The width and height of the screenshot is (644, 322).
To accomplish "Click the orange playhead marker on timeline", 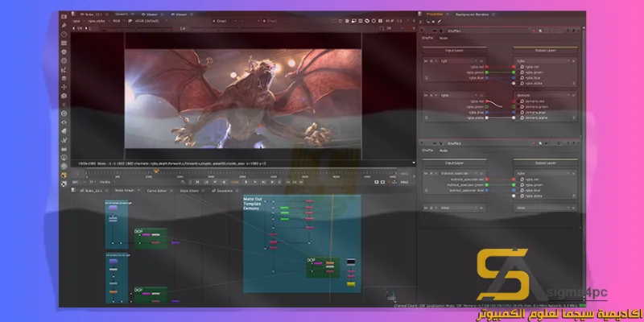I will 156,171.
